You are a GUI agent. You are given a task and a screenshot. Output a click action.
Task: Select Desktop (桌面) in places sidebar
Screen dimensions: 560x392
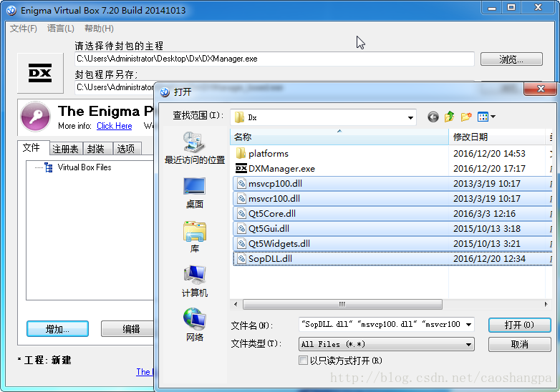pos(194,186)
